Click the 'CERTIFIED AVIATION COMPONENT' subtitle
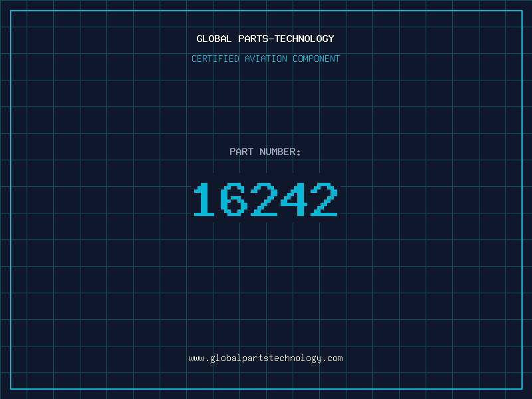532x399 pixels. click(x=265, y=59)
